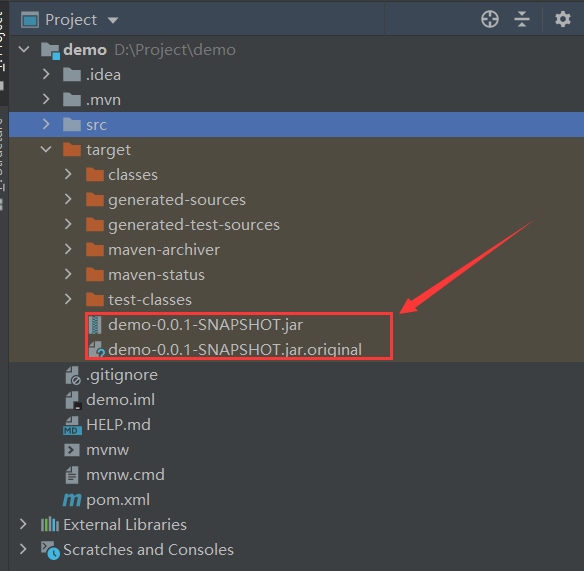The width and height of the screenshot is (584, 571).
Task: Click the mvnw shell script icon
Action: 72,450
